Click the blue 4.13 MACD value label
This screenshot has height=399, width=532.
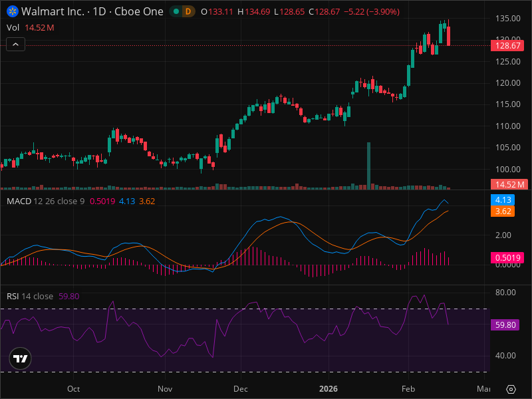[503, 200]
